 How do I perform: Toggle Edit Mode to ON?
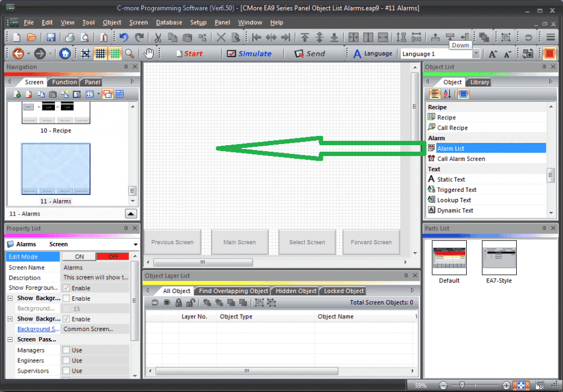[79, 257]
